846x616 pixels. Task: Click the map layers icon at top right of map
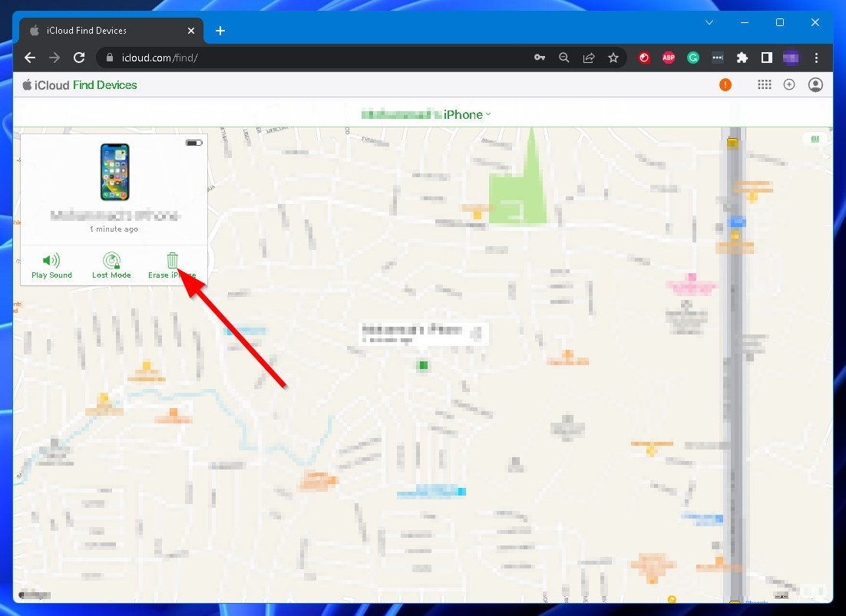[815, 139]
